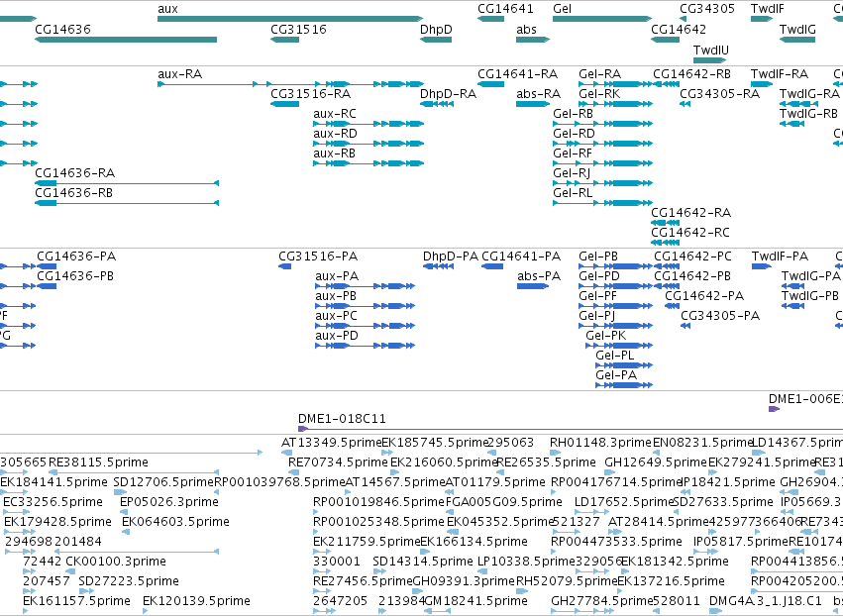Select the Gel-PB protein
The width and height of the screenshot is (843, 616).
(615, 266)
